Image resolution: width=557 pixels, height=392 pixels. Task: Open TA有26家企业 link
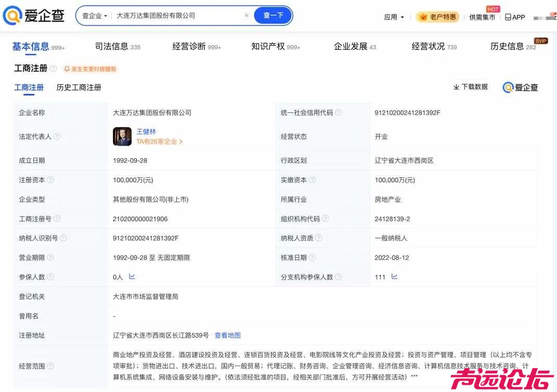(x=160, y=142)
